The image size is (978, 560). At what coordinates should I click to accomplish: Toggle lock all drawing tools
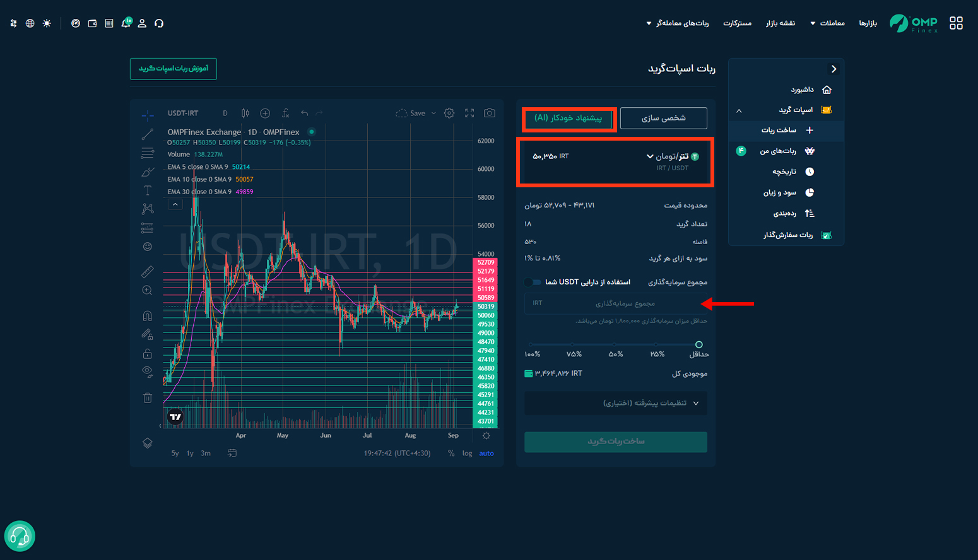[x=147, y=353]
